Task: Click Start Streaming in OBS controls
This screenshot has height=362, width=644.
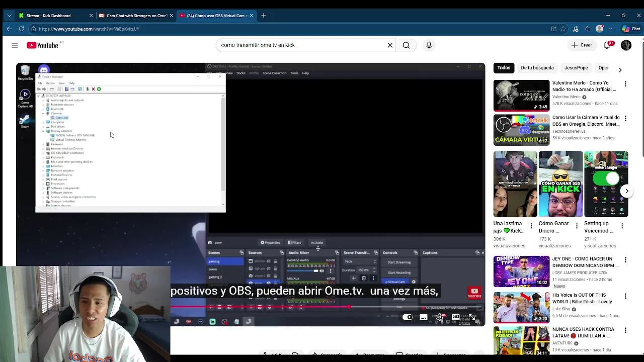Action: [399, 262]
